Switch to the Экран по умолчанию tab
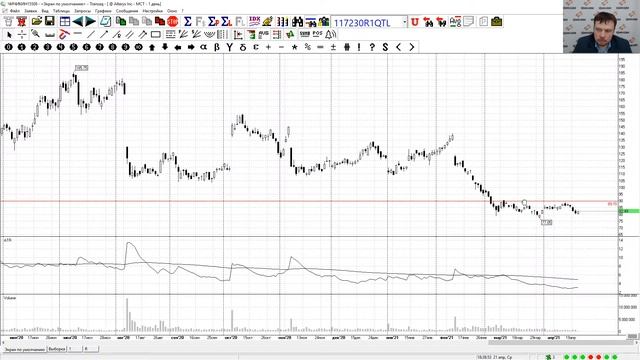This screenshot has height=360, width=640. 24,349
